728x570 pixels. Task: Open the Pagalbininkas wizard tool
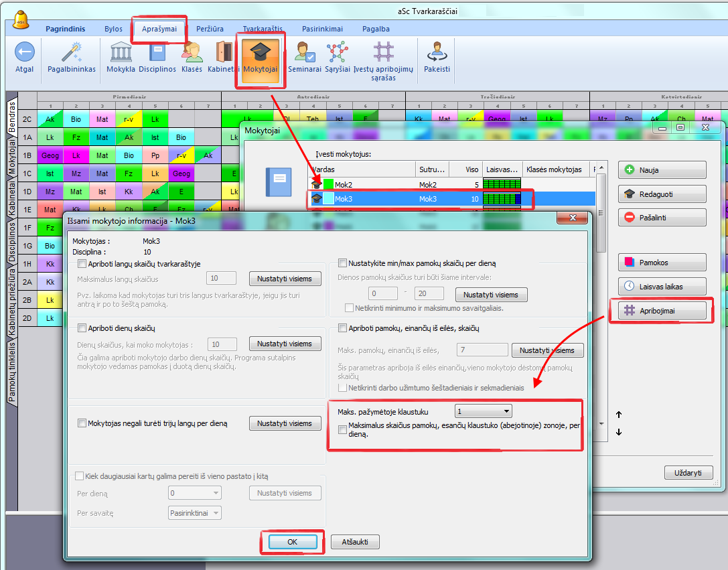[x=72, y=52]
